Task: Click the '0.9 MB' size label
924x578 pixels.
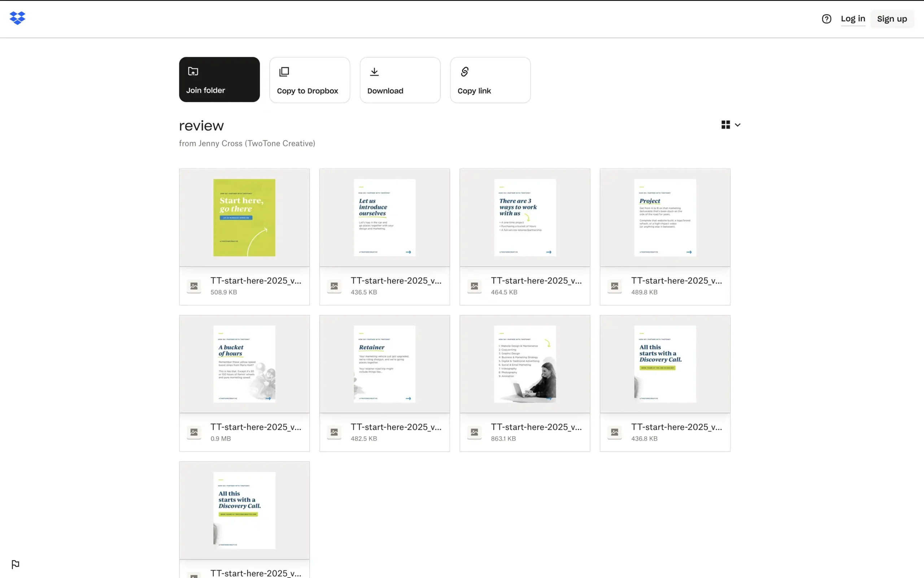Action: tap(221, 438)
